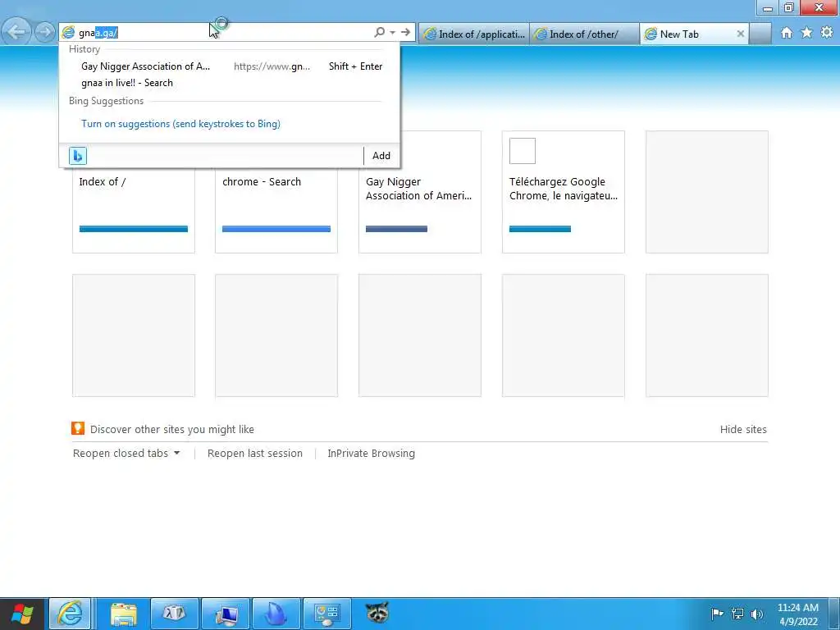Select the 'New Tab' tab
Screen dimensions: 840x630
click(x=688, y=34)
